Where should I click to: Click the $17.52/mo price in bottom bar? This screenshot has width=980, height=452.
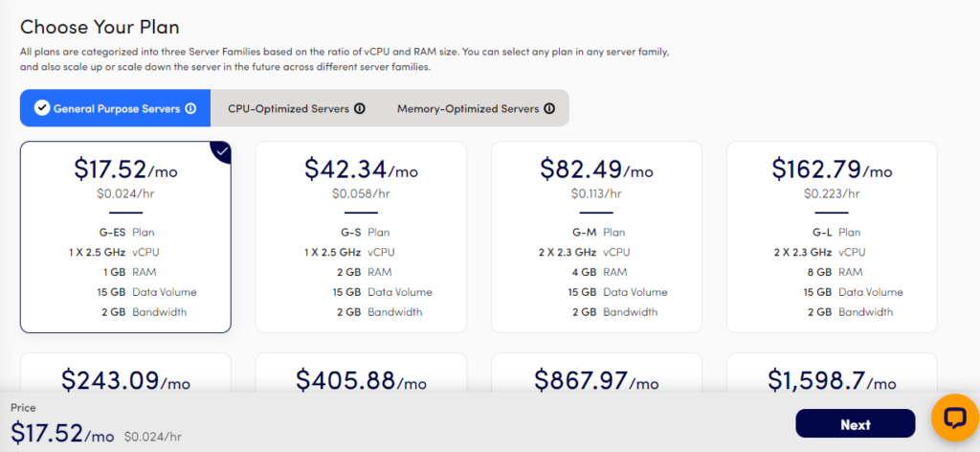click(x=62, y=434)
